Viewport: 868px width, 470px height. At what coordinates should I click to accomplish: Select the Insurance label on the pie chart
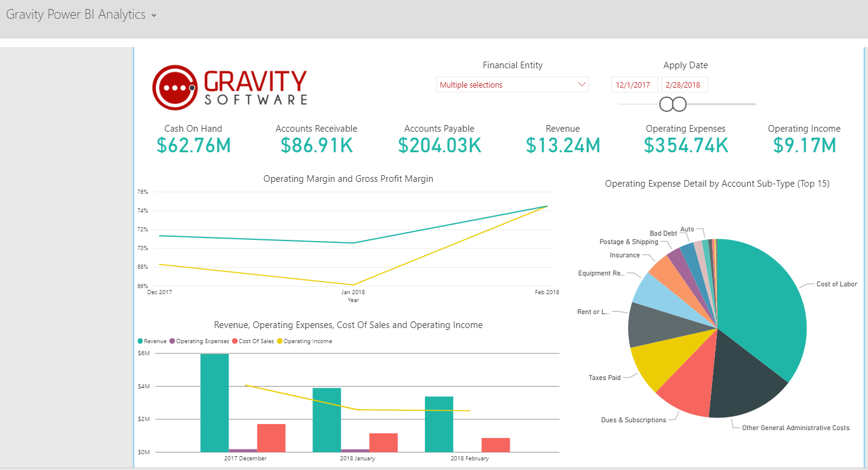tap(626, 255)
